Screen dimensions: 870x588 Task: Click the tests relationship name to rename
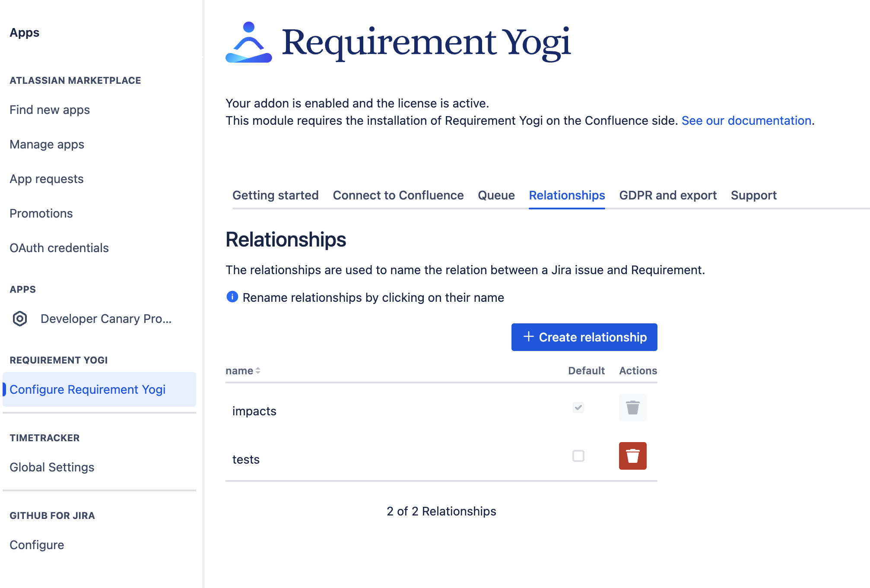pos(246,459)
